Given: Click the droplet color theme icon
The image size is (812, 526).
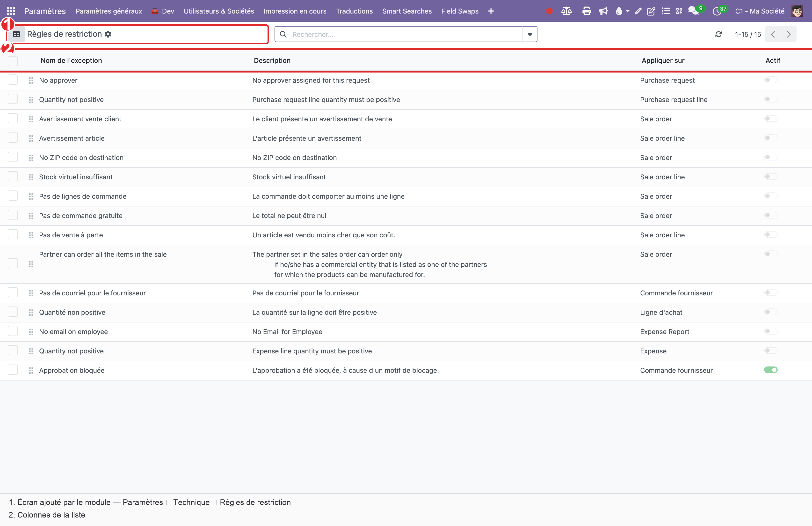Looking at the screenshot, I should click(619, 11).
